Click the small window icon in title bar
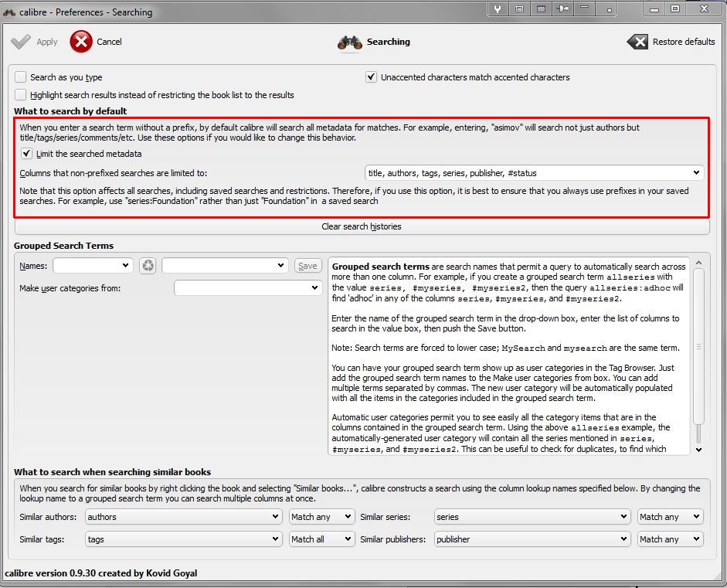This screenshot has width=727, height=588. click(519, 9)
